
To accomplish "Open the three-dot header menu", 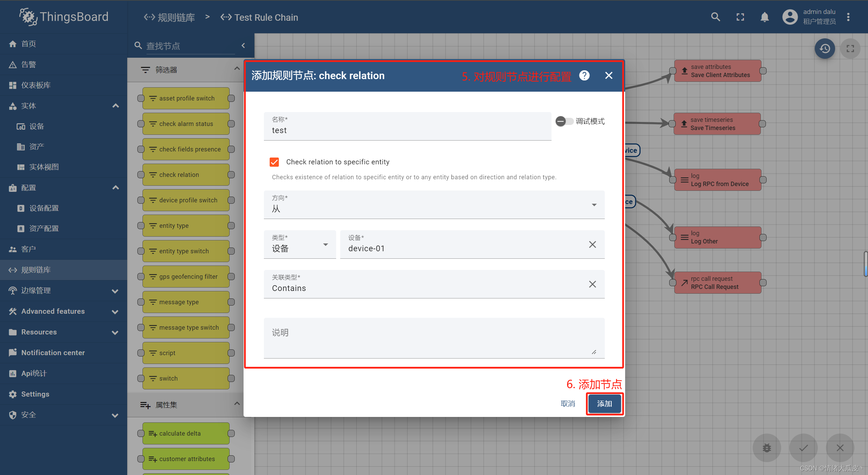I will (848, 17).
